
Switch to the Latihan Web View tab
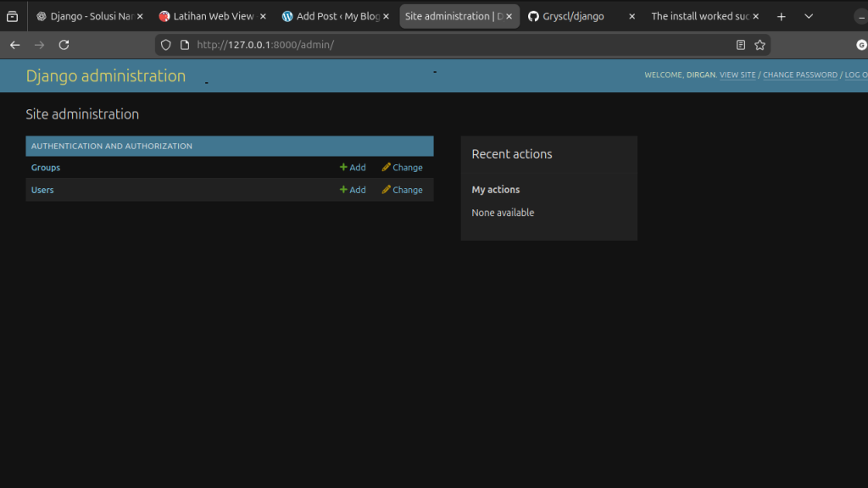(213, 16)
